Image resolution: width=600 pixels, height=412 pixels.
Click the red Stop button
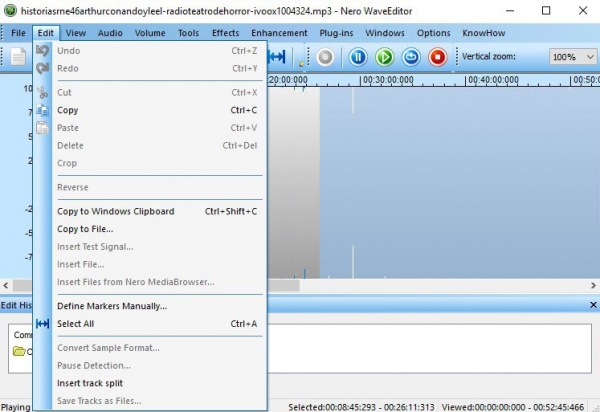click(437, 57)
